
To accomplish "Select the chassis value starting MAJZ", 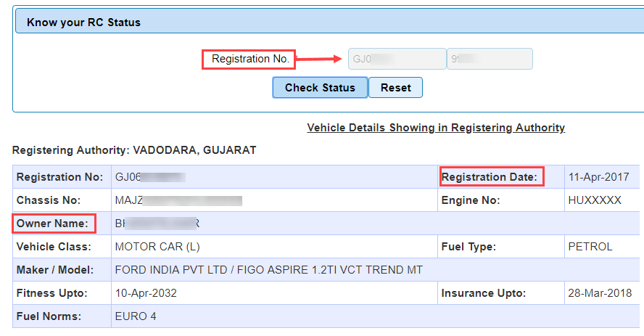I will coord(178,200).
